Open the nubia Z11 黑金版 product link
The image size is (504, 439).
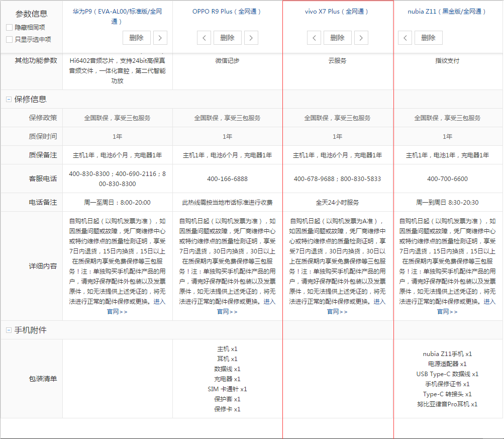(x=447, y=12)
